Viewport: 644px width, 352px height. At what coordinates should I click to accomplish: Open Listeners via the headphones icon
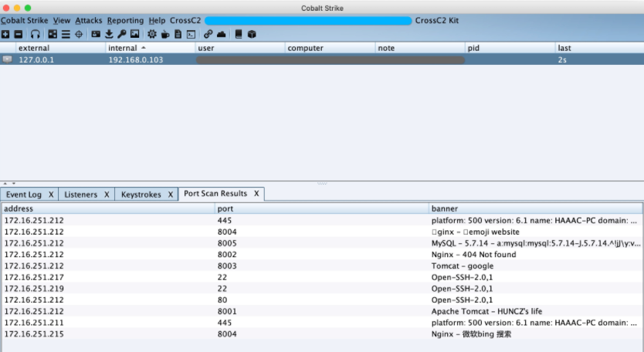click(x=36, y=34)
